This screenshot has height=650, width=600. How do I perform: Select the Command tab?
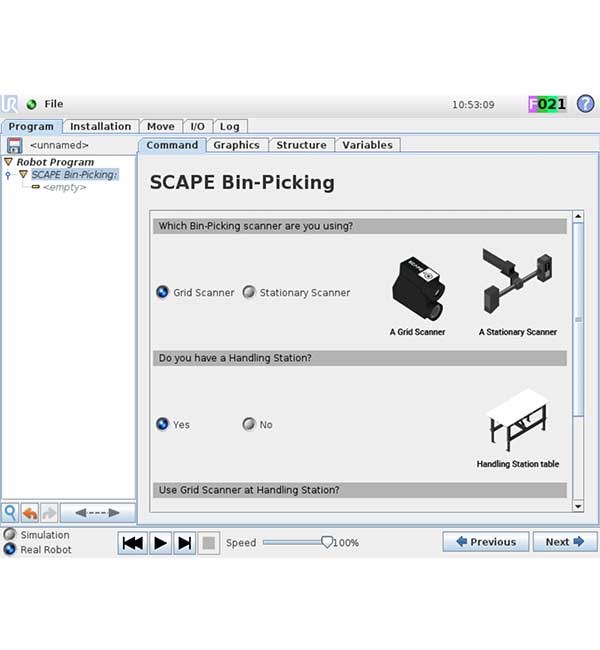172,145
